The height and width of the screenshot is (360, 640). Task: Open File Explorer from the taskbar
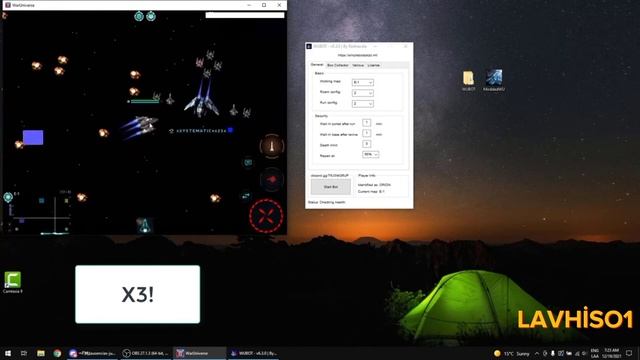click(x=41, y=353)
